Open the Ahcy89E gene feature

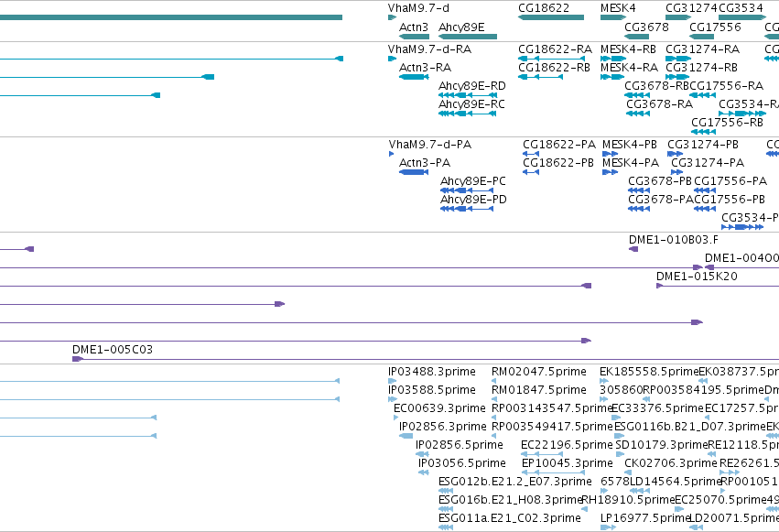click(468, 37)
